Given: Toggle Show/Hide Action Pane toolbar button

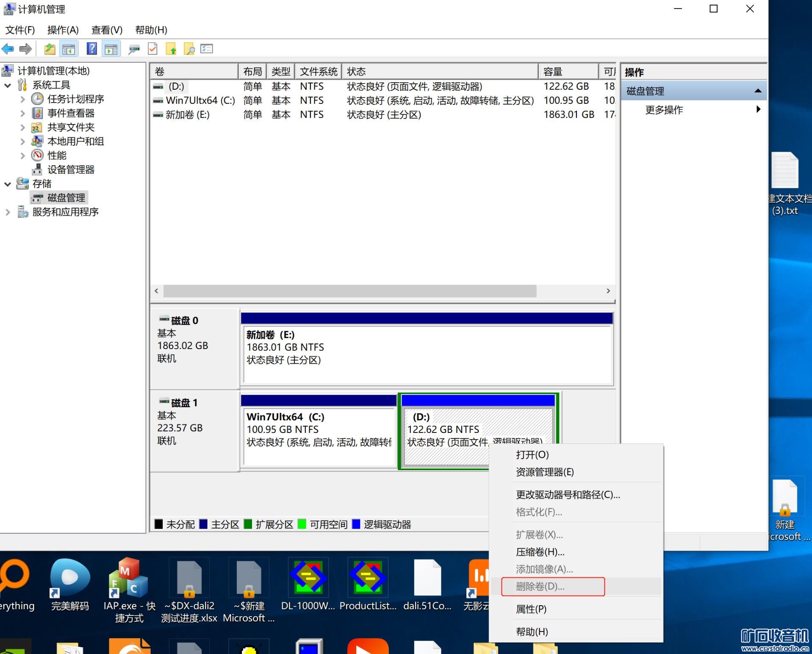Looking at the screenshot, I should pos(111,49).
